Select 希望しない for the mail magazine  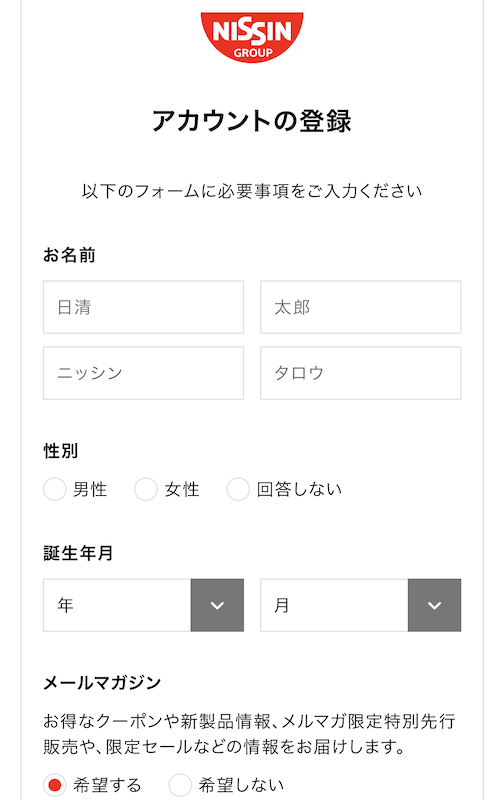(180, 785)
